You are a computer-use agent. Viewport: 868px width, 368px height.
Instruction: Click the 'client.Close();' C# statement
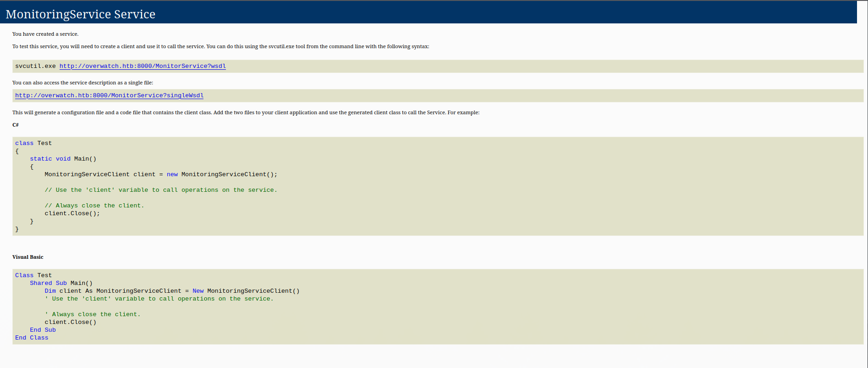tap(72, 213)
